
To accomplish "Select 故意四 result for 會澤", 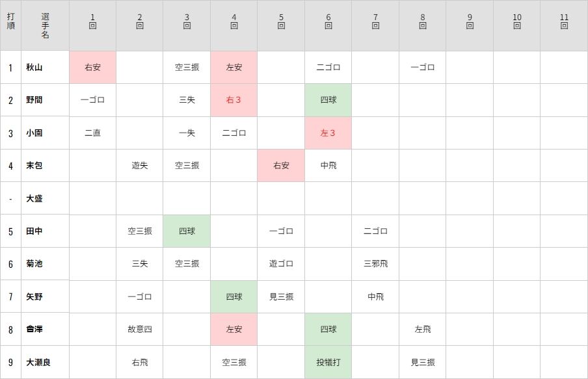I will [140, 330].
